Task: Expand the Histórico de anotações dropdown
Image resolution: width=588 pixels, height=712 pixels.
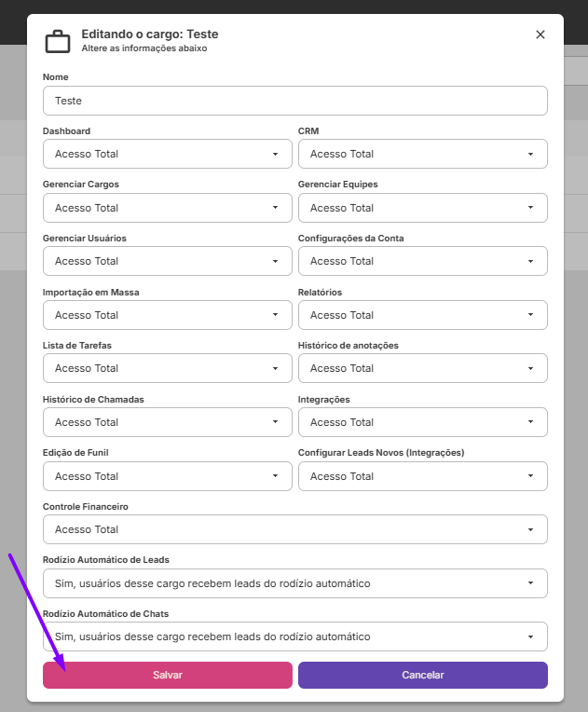Action: [423, 368]
